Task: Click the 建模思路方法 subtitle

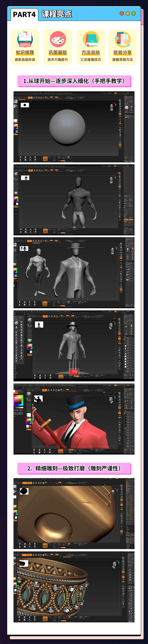Action: 123,60
